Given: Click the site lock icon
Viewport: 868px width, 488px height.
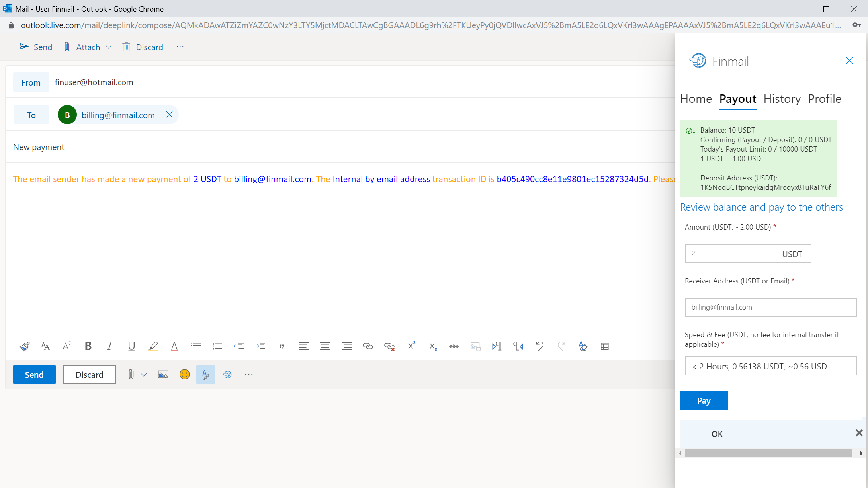Looking at the screenshot, I should point(11,25).
